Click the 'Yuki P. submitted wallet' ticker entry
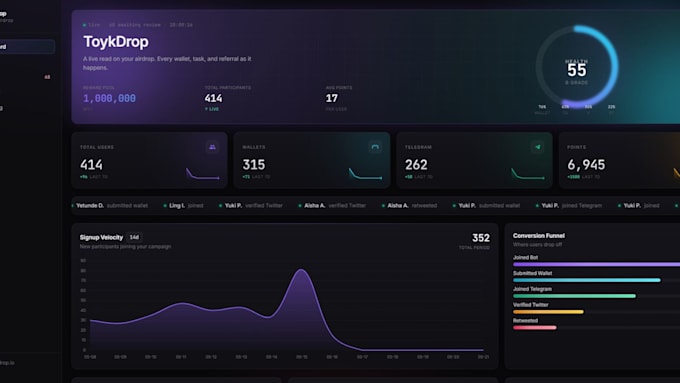Viewport: 680px width, 383px height. coord(486,206)
